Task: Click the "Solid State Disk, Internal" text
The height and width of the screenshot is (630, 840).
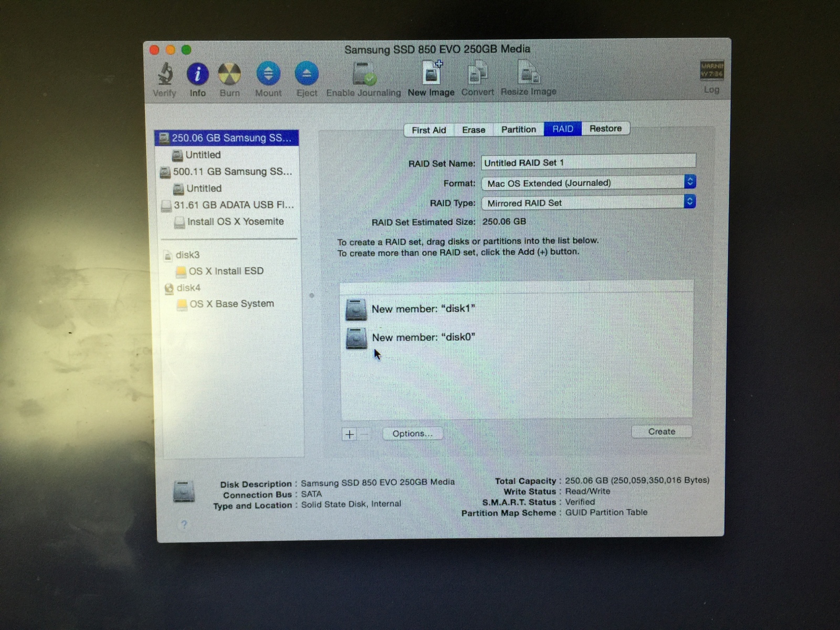Action: click(x=351, y=504)
